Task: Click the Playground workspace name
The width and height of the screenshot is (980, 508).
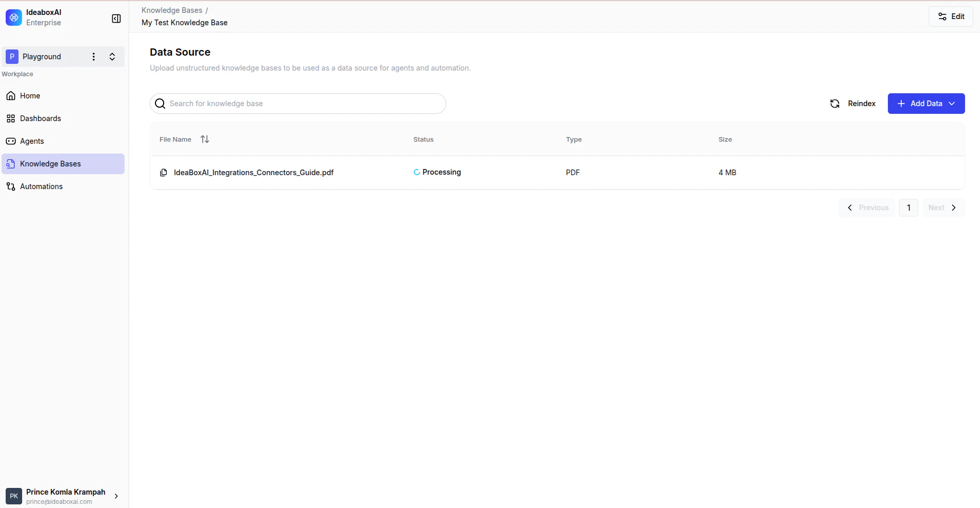Action: (42, 57)
